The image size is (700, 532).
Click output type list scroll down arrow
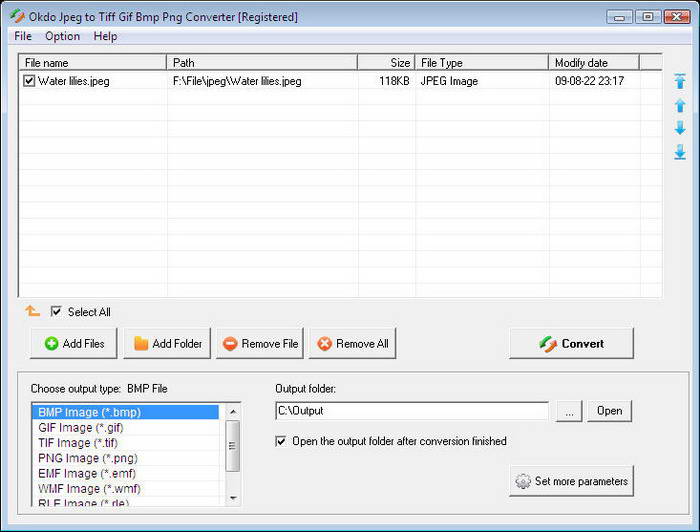pyautogui.click(x=233, y=498)
